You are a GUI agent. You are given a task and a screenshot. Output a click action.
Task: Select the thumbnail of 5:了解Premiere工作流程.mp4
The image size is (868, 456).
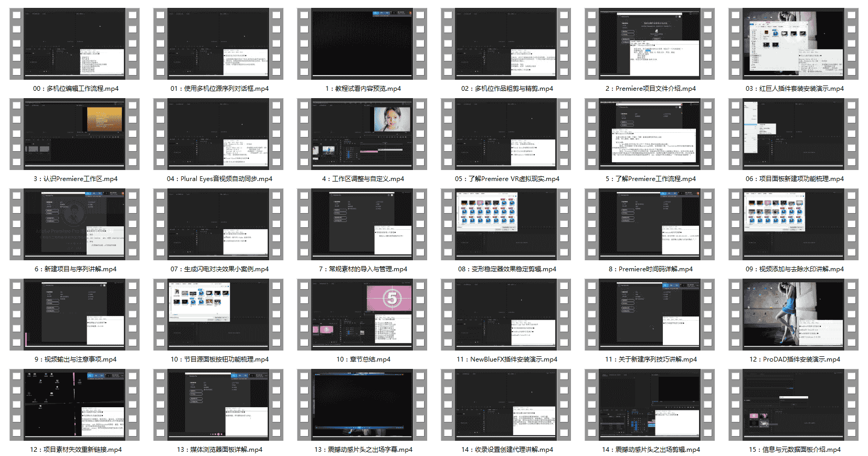click(x=650, y=134)
